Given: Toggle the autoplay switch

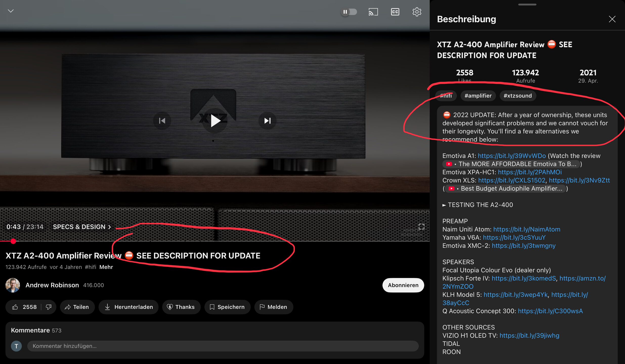Looking at the screenshot, I should point(349,12).
